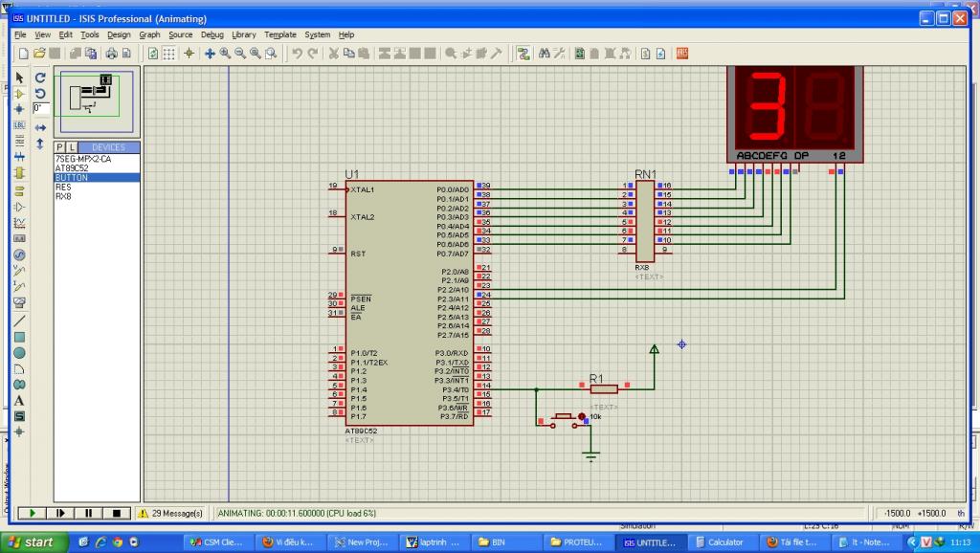Click the horizontal mirror arrow icon
980x553 pixels.
click(40, 127)
